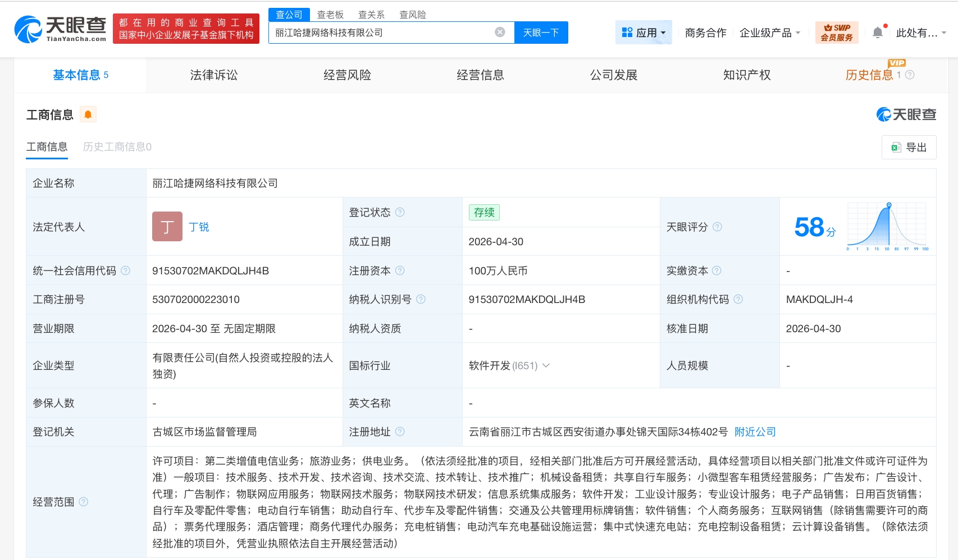958x560 pixels.
Task: Open legal representative 丁锐 profile link
Action: click(x=199, y=227)
